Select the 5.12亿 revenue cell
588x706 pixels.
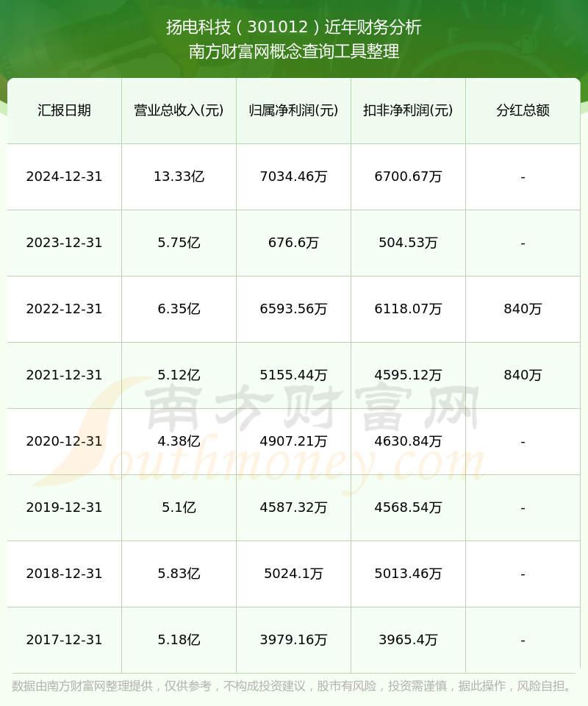click(179, 375)
